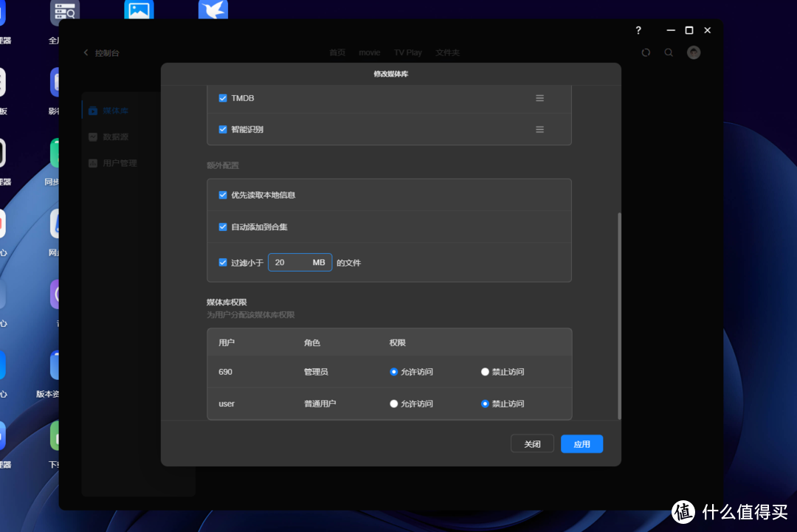The width and height of the screenshot is (797, 532).
Task: Switch to the movie tab
Action: [369, 53]
